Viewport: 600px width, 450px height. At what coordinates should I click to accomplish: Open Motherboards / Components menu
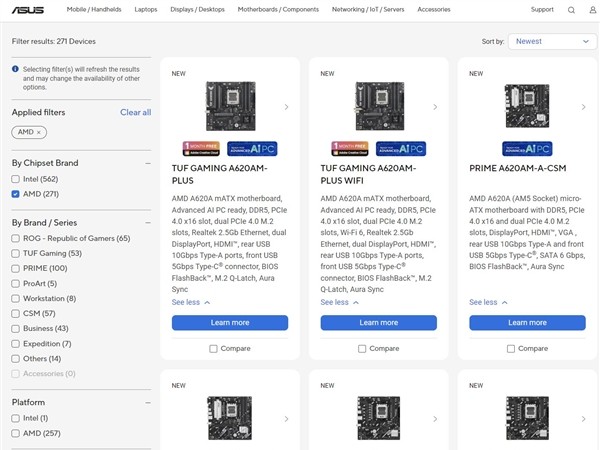pyautogui.click(x=278, y=10)
